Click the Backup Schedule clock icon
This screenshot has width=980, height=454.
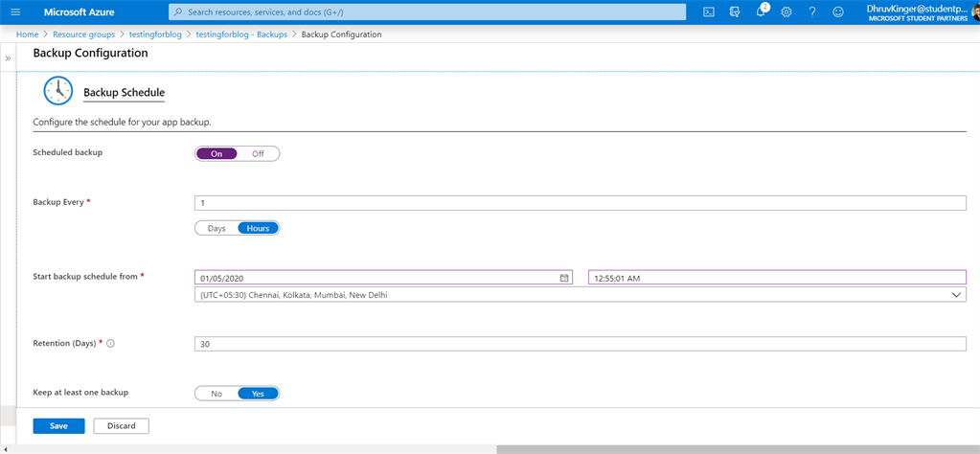58,91
